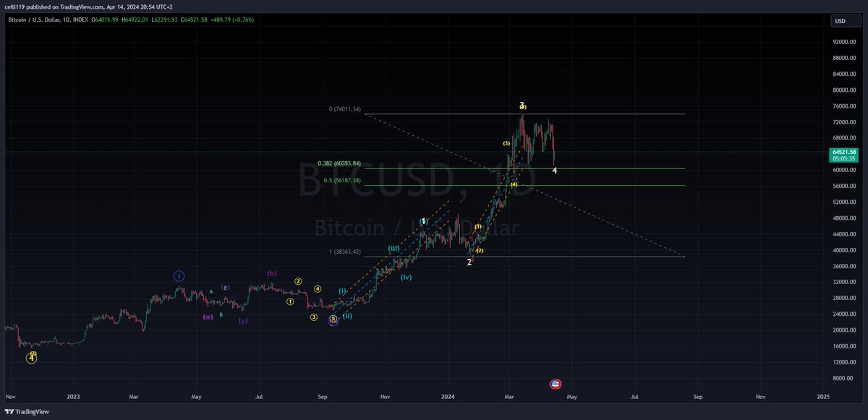Select the yellow wave 3 label at chart top

[x=522, y=106]
